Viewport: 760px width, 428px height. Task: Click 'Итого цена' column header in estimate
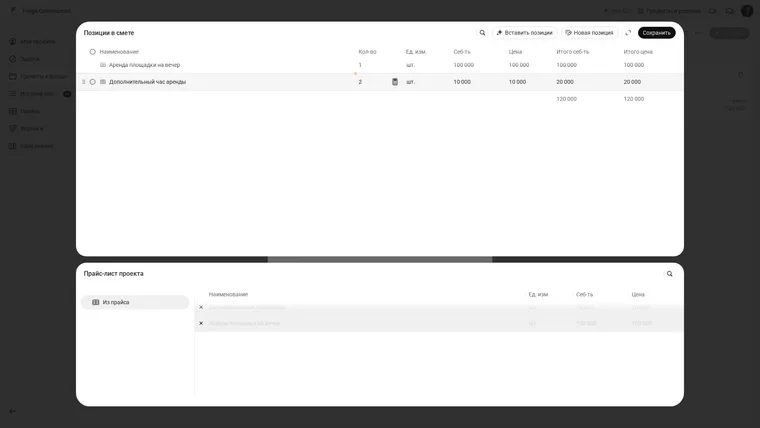pyautogui.click(x=638, y=52)
